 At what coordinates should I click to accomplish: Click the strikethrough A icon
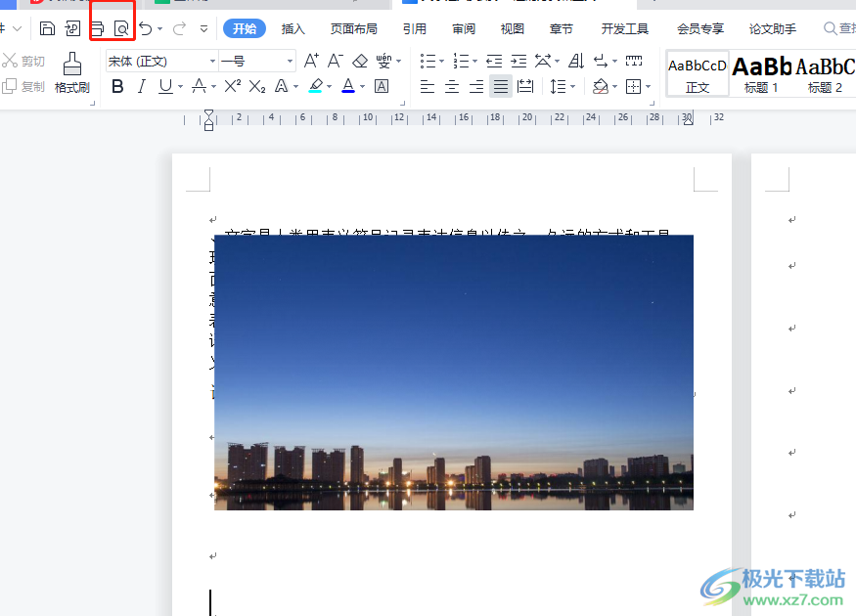[x=200, y=86]
